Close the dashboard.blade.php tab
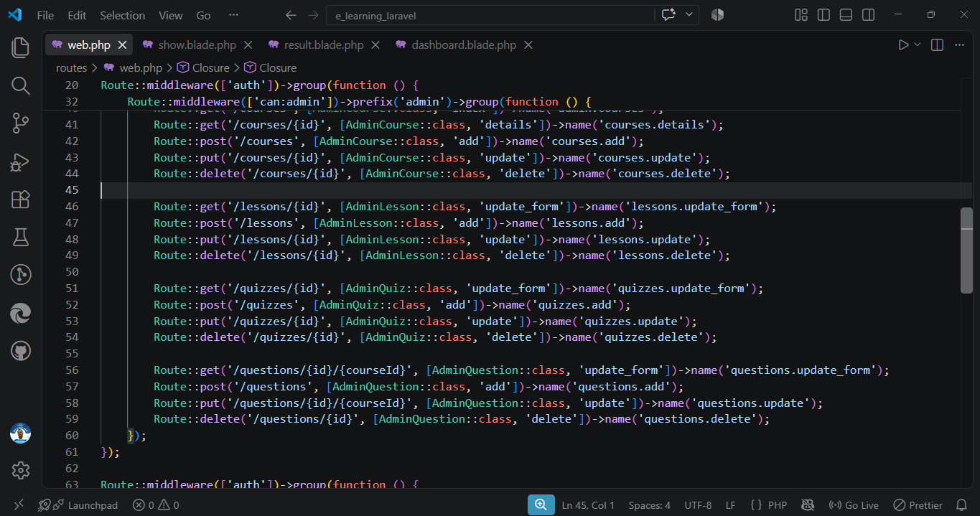The width and height of the screenshot is (980, 516). (528, 44)
